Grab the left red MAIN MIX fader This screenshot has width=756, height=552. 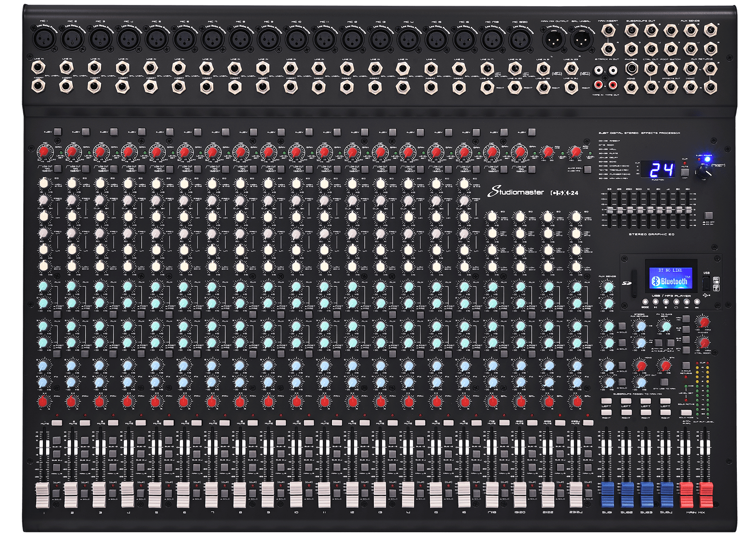tap(686, 495)
